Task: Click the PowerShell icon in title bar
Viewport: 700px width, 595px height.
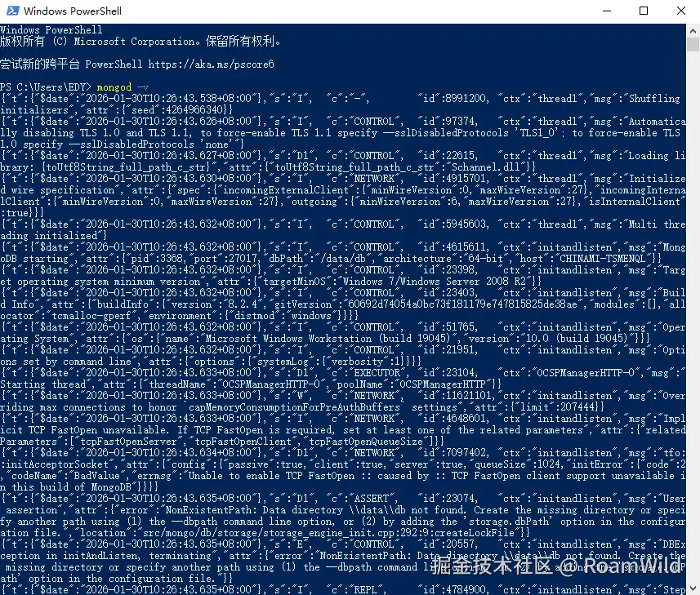Action: (x=12, y=11)
